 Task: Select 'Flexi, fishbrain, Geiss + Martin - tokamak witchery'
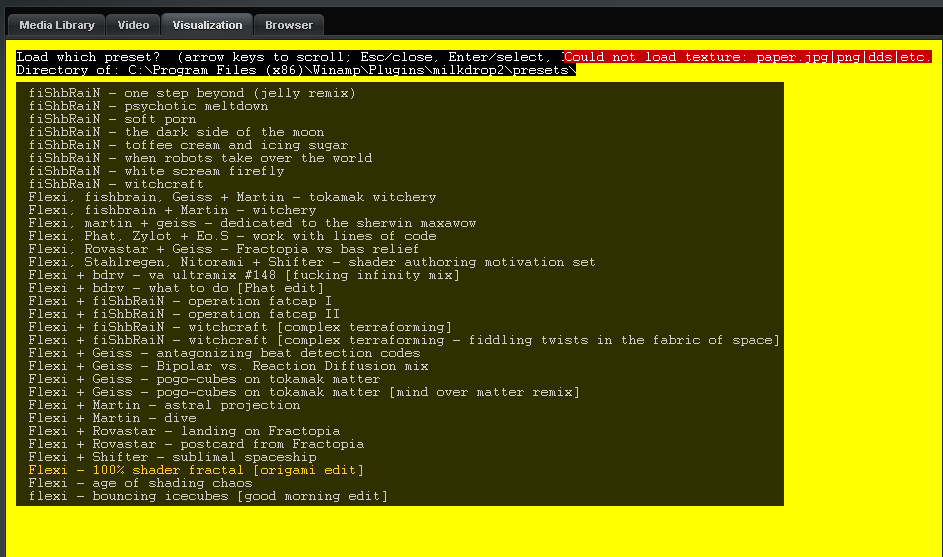click(x=232, y=197)
